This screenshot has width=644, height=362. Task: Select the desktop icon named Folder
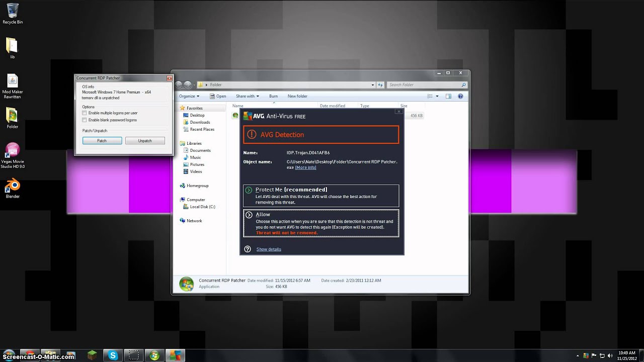click(x=12, y=118)
